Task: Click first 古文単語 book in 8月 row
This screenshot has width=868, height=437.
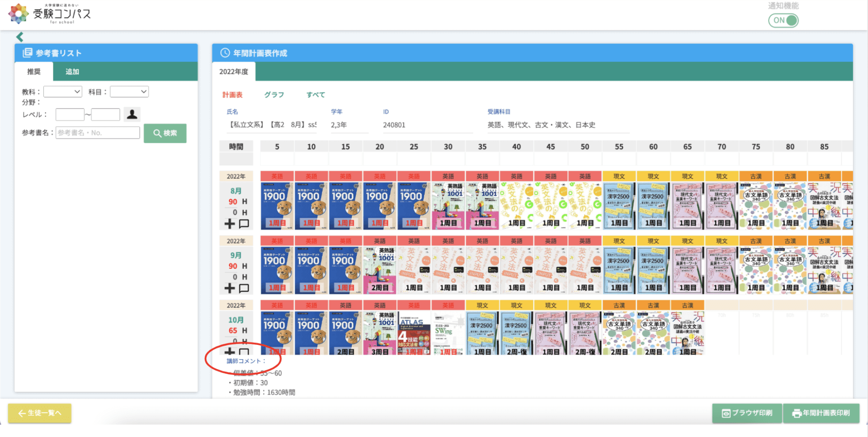Action: tap(756, 206)
